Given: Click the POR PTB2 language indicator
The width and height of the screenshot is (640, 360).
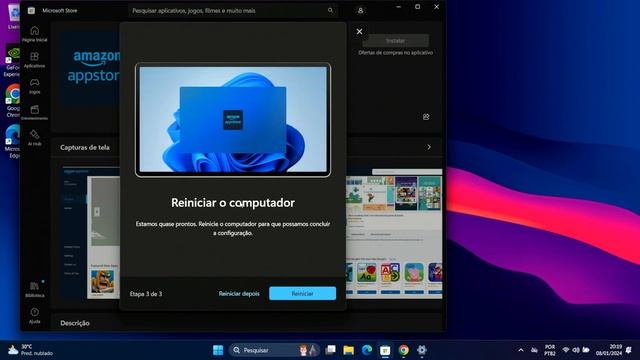Looking at the screenshot, I should [550, 350].
